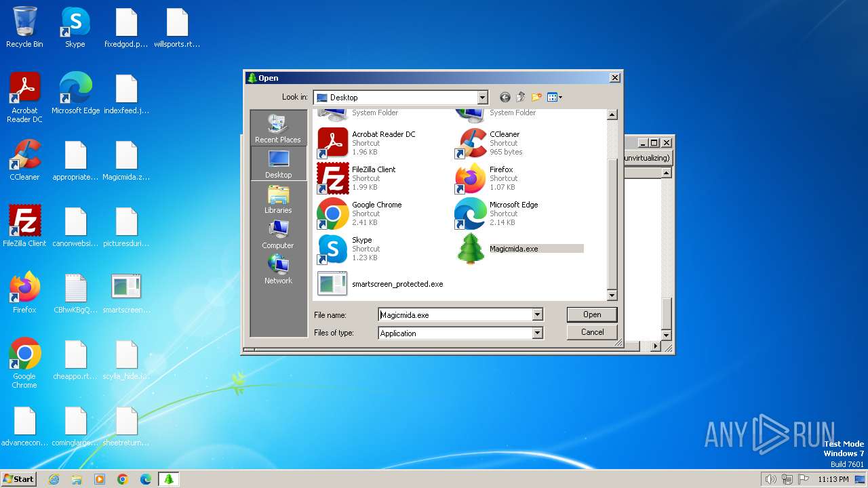Open Chrome from taskbar
This screenshot has height=488, width=868.
(123, 479)
